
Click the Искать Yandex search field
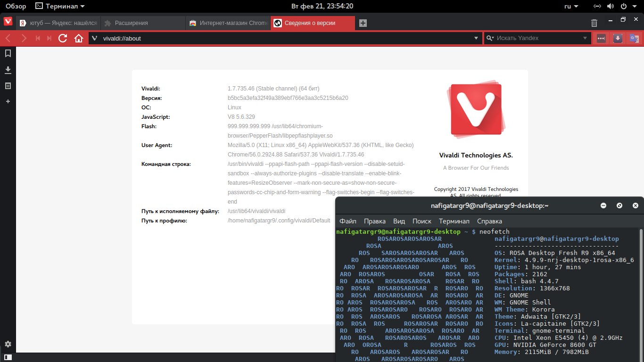pyautogui.click(x=537, y=38)
